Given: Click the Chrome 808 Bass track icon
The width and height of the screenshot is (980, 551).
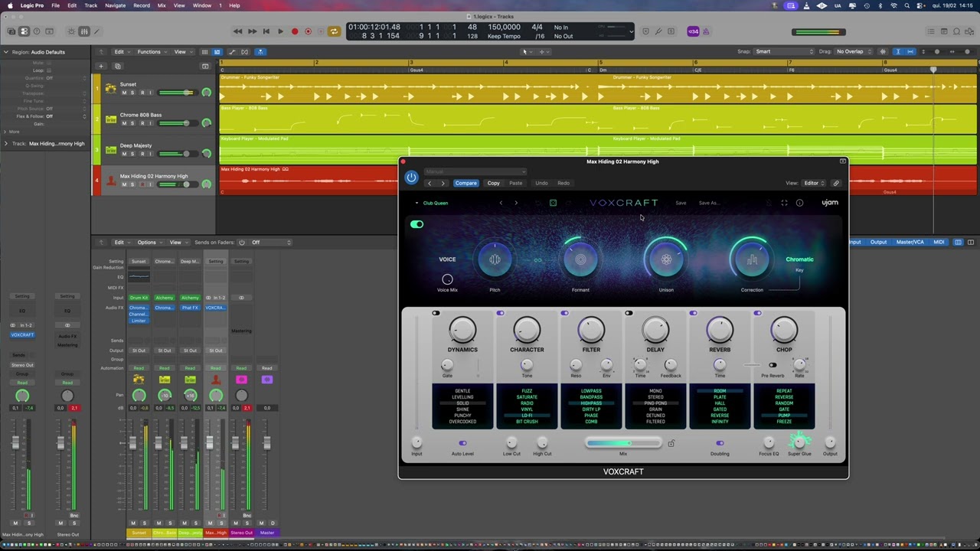Looking at the screenshot, I should coord(111,119).
